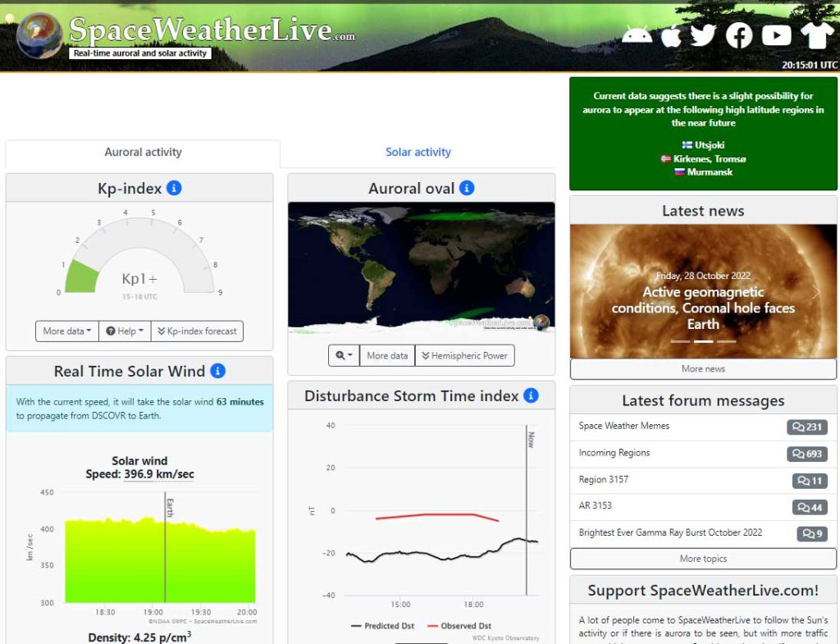
Task: Open the Kp-index Help dropdown
Action: pyautogui.click(x=125, y=331)
